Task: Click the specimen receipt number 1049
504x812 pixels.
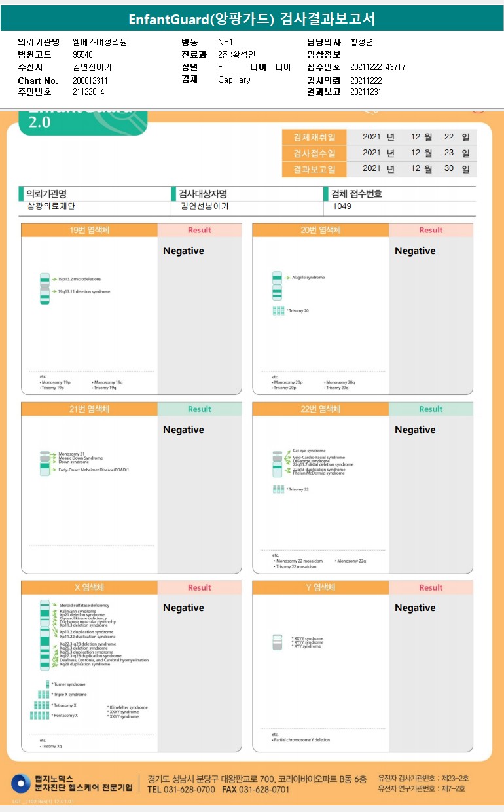Action: point(342,206)
